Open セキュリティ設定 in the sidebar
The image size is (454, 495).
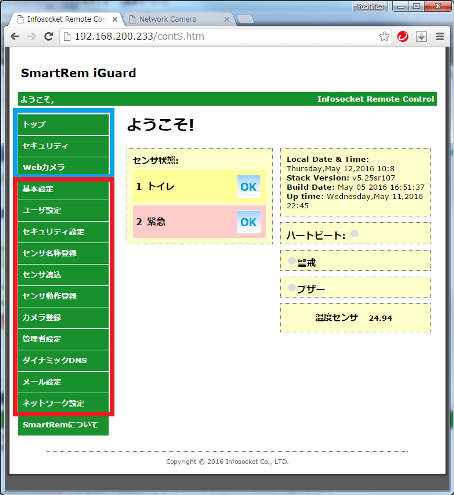[x=63, y=232]
